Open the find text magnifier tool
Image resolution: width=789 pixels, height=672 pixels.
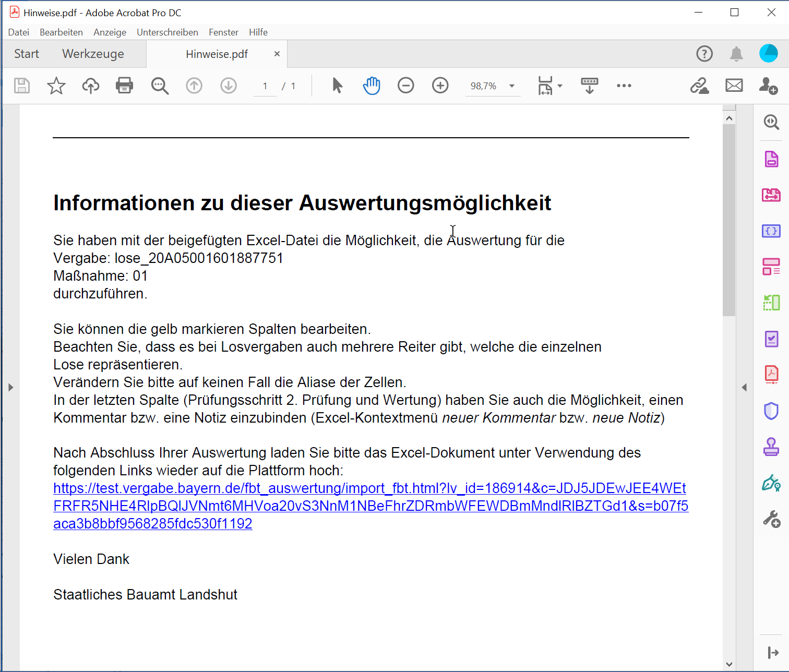160,86
